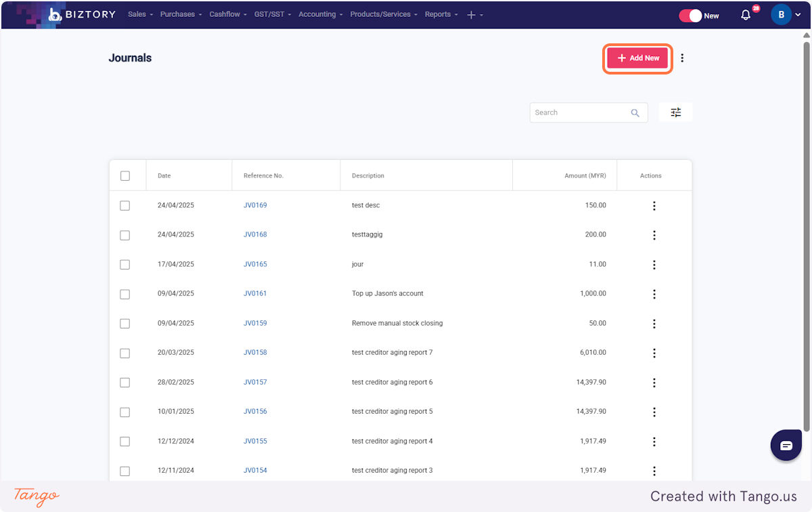This screenshot has width=812, height=512.
Task: Open journal JV0156
Action: pos(255,411)
